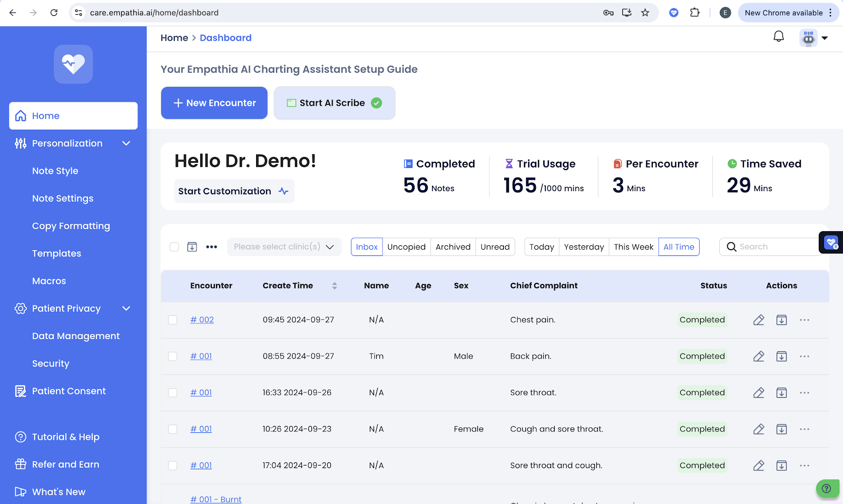The height and width of the screenshot is (504, 843).
Task: Click the Empathia heart logo in sidebar
Action: (x=73, y=64)
